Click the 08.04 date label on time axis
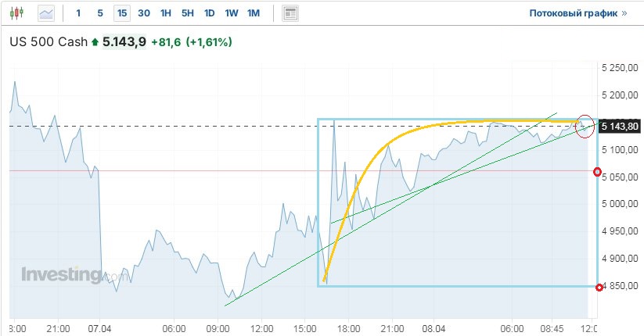 [434, 328]
